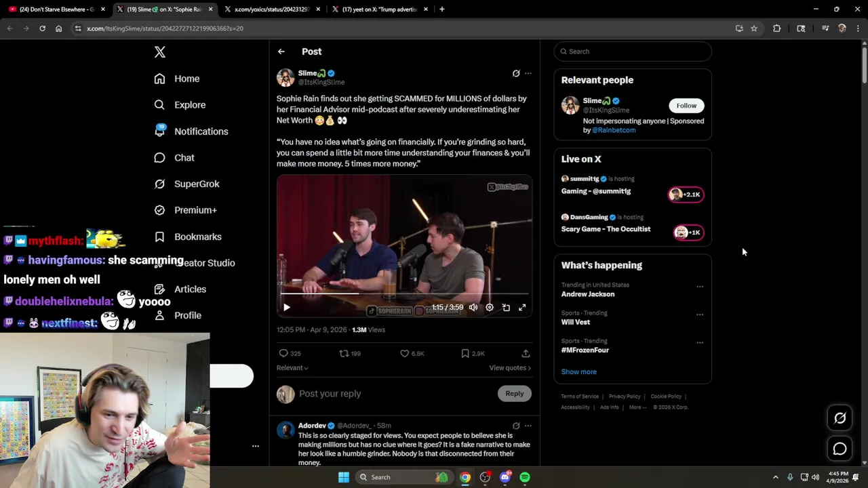This screenshot has height=488, width=868.
Task: Open a new browser tab
Action: click(x=442, y=9)
